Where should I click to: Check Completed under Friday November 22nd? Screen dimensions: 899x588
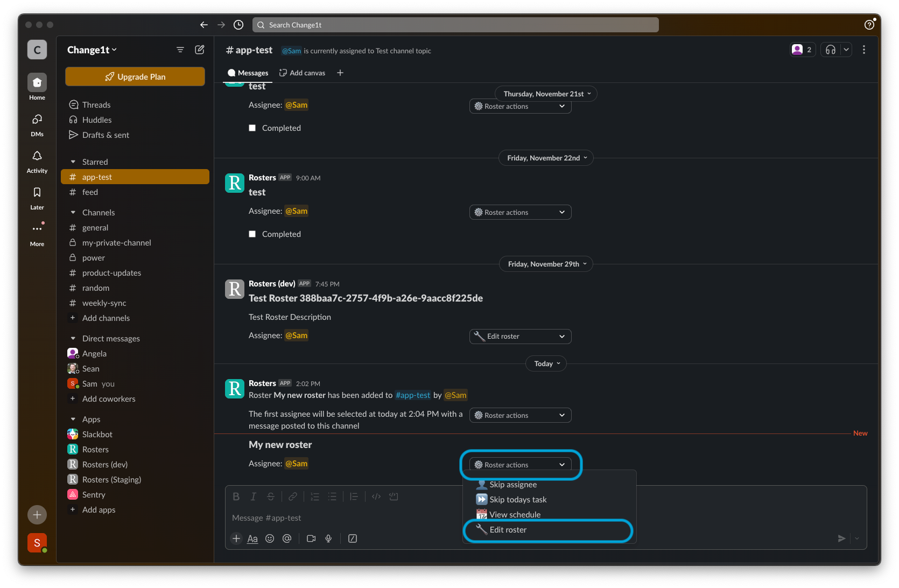tap(252, 234)
